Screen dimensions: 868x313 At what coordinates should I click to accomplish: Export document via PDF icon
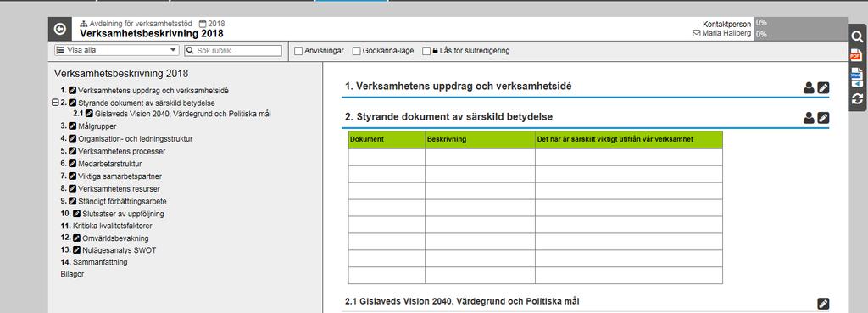(x=856, y=55)
